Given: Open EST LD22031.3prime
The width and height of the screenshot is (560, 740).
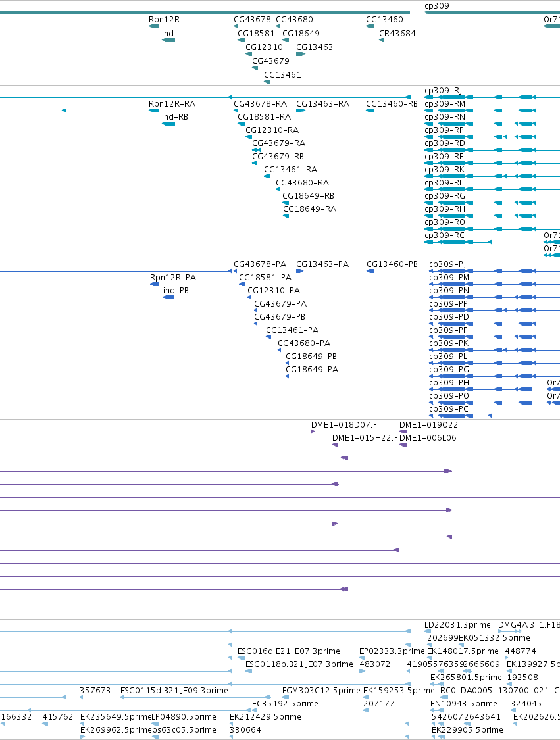Looking at the screenshot, I should (457, 624).
